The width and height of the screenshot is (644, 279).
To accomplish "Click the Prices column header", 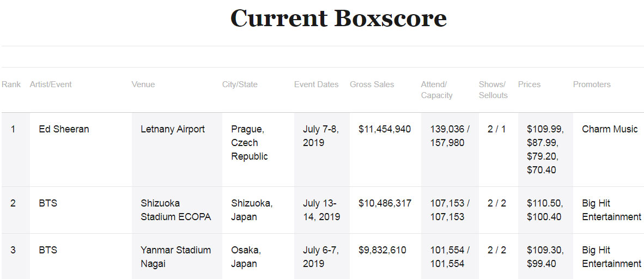I will pyautogui.click(x=530, y=84).
